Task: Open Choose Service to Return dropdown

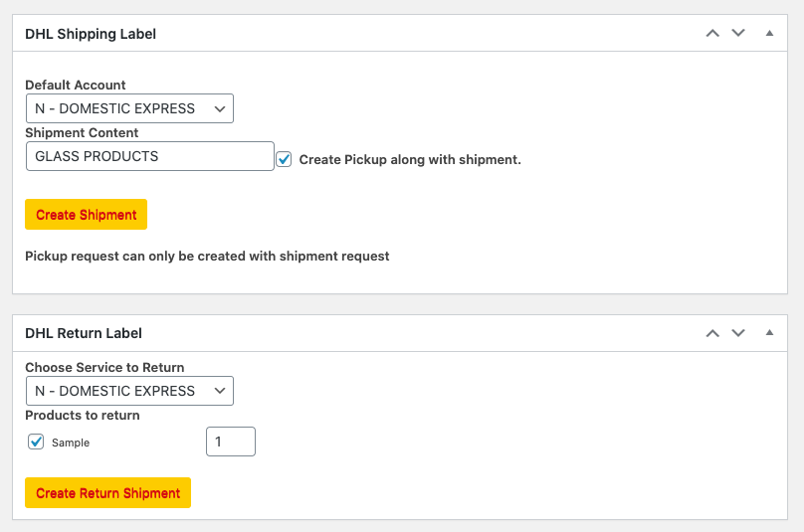Action: [x=129, y=391]
